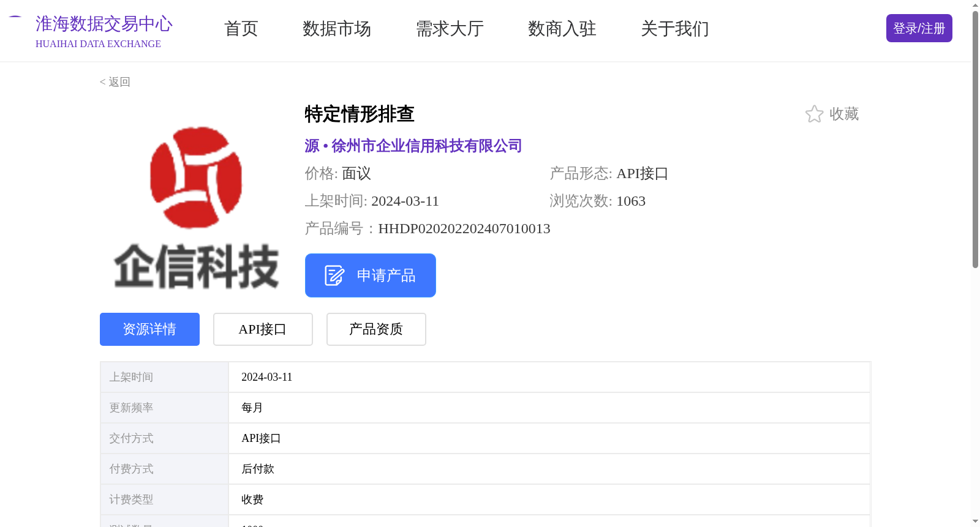980x527 pixels.
Task: Click the header 上架时间 date 2024-03-11
Action: coord(405,201)
